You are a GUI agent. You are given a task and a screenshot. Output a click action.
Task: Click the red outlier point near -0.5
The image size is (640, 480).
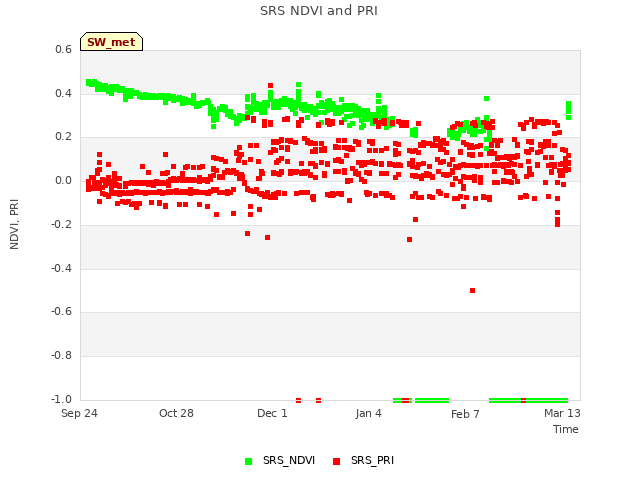pos(472,291)
